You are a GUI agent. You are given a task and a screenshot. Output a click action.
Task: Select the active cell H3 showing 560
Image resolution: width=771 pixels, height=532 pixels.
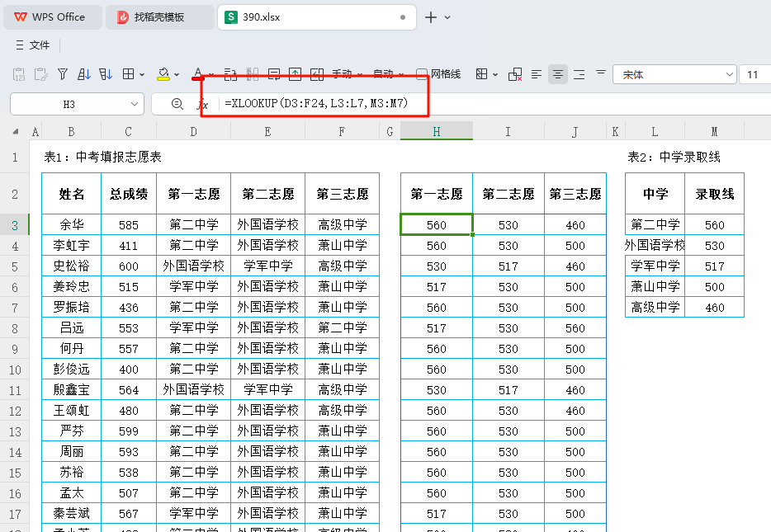click(437, 224)
